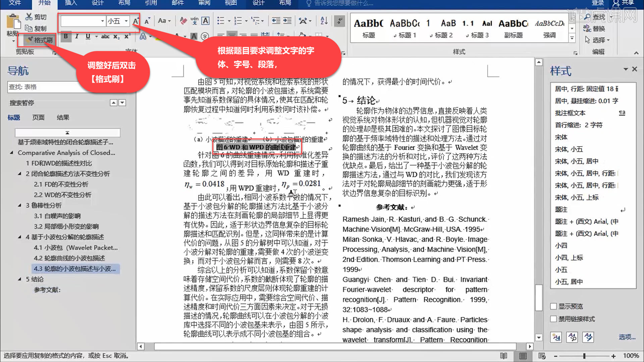Open the Change Case (Aa) button
This screenshot has width=644, height=362.
coord(164,21)
